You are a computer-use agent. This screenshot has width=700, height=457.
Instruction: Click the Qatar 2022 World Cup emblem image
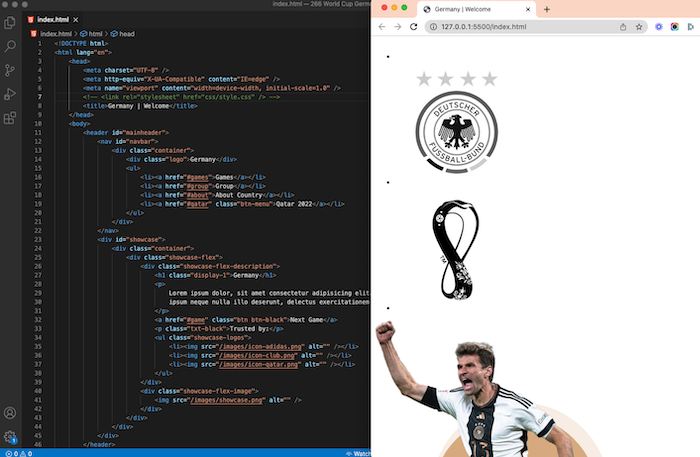tap(456, 249)
